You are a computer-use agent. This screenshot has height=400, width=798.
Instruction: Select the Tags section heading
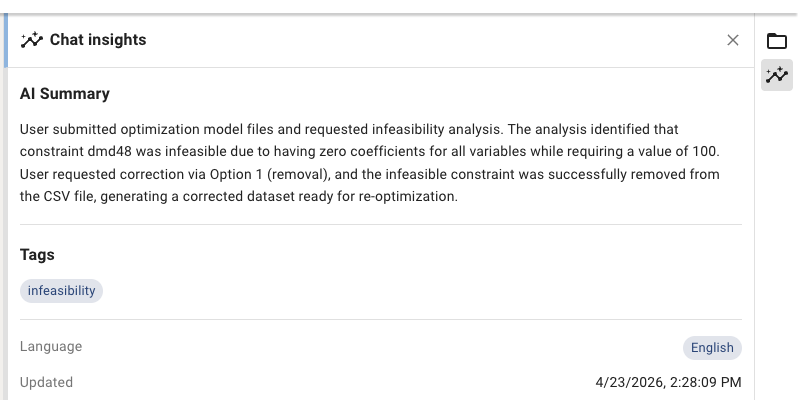37,254
